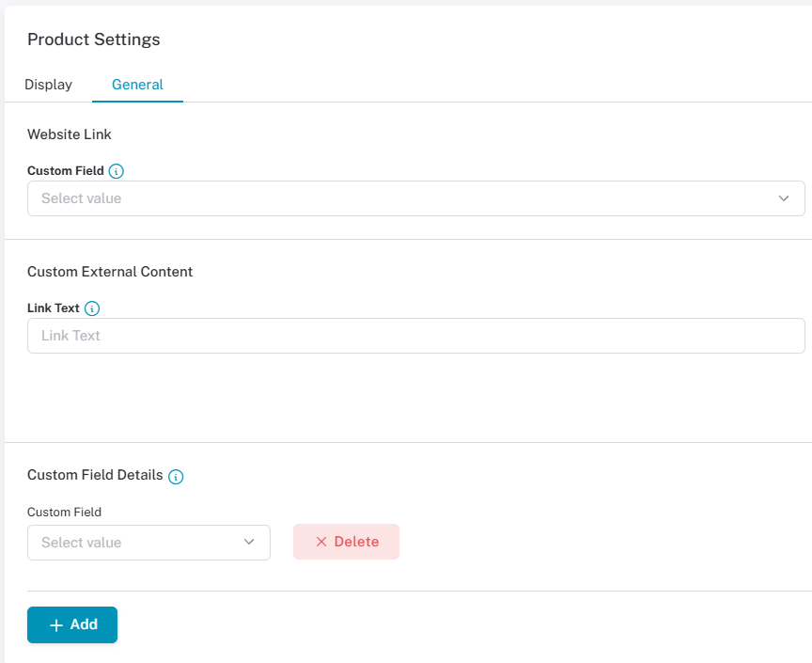This screenshot has height=663, width=812.
Task: Open info icon beside Custom Field Details heading
Action: (176, 477)
